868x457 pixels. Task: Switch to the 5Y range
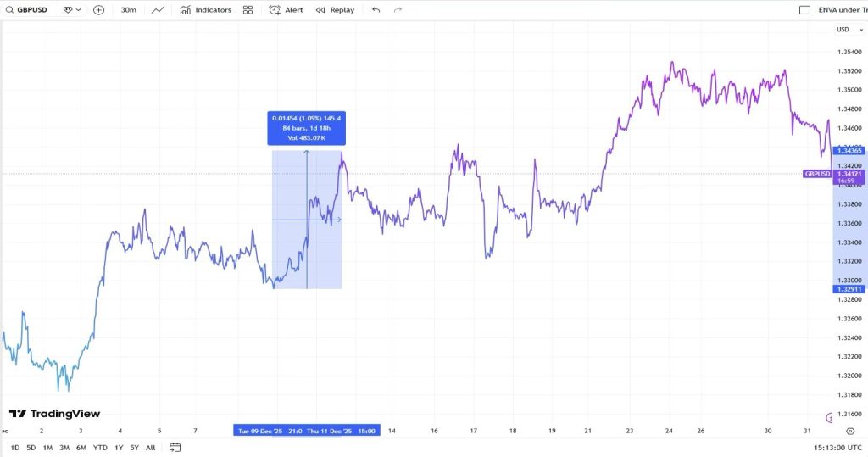[134, 448]
